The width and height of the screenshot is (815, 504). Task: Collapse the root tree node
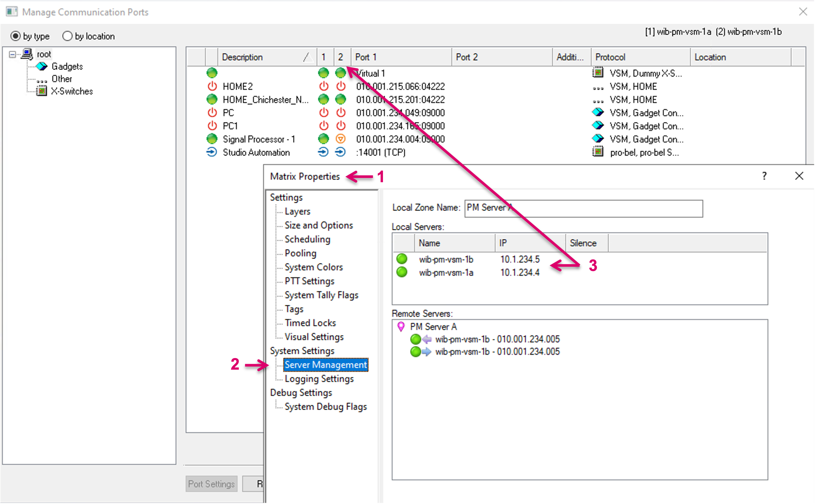pos(12,54)
